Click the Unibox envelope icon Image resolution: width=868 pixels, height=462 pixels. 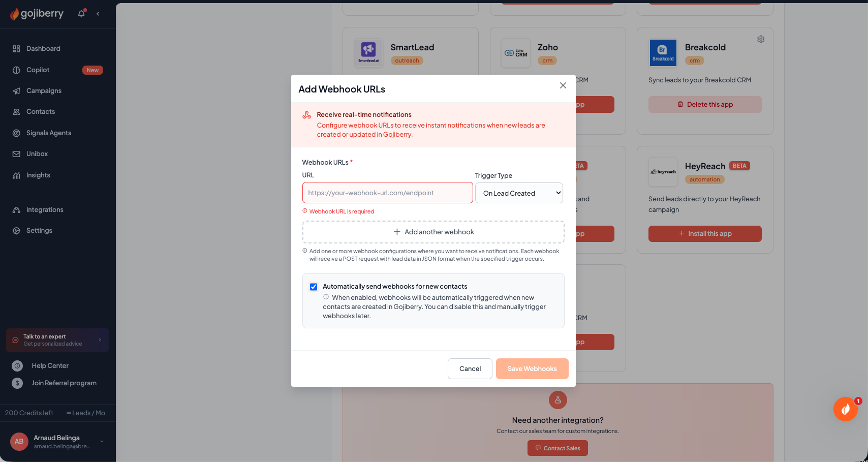point(16,154)
